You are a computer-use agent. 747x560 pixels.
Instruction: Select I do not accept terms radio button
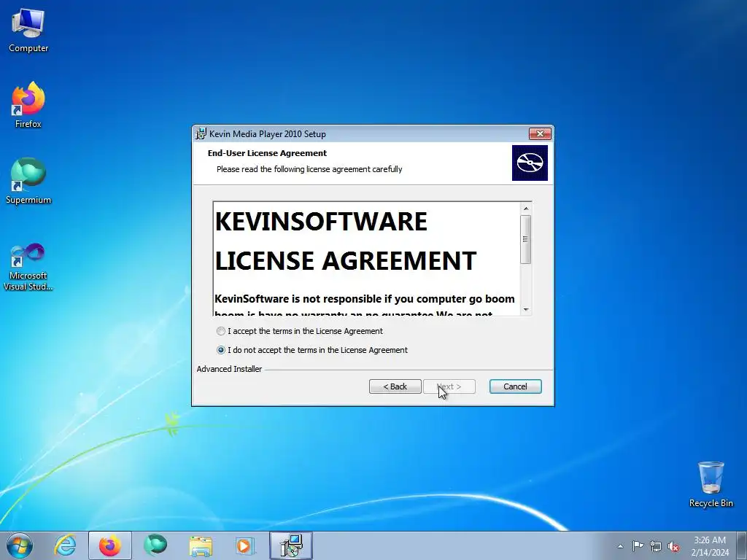(x=220, y=350)
